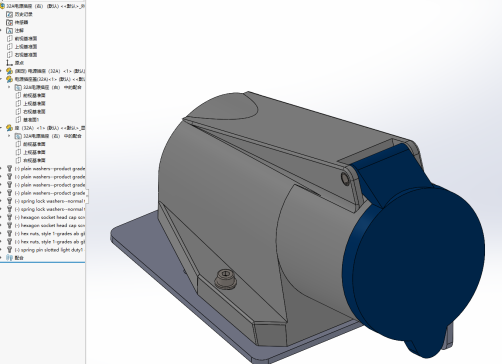Collapse the 座 (32A) component

pyautogui.click(x=1, y=128)
